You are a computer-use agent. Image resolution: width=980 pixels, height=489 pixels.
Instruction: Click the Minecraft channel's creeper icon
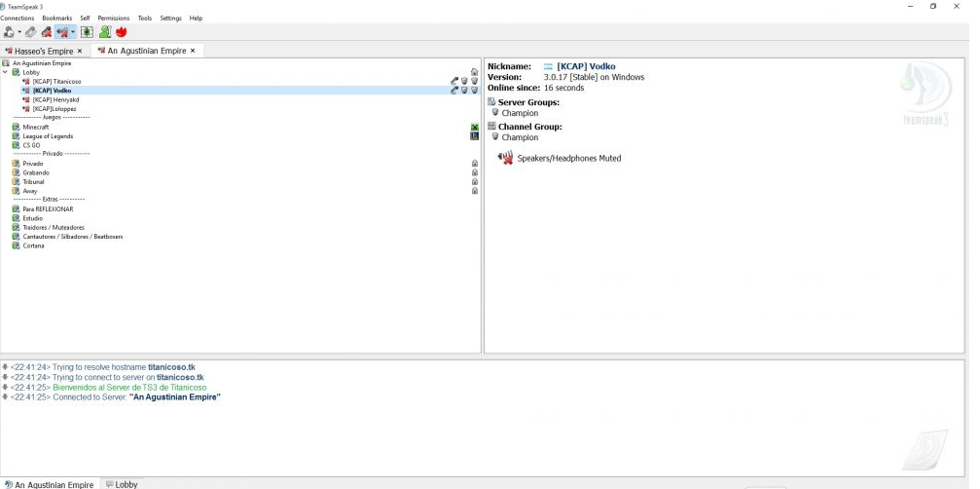[x=474, y=127]
